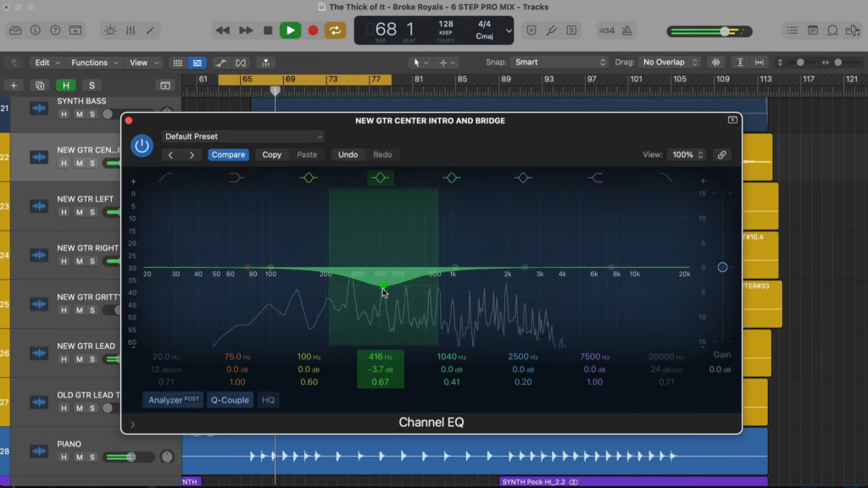
Task: Open the List Editors panel icon
Action: [x=793, y=30]
